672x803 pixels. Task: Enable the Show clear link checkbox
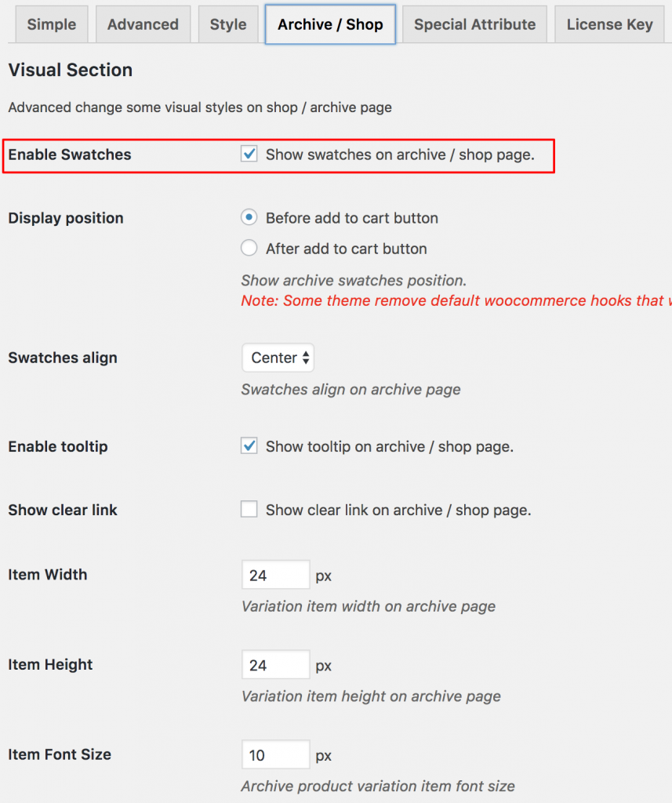[249, 509]
